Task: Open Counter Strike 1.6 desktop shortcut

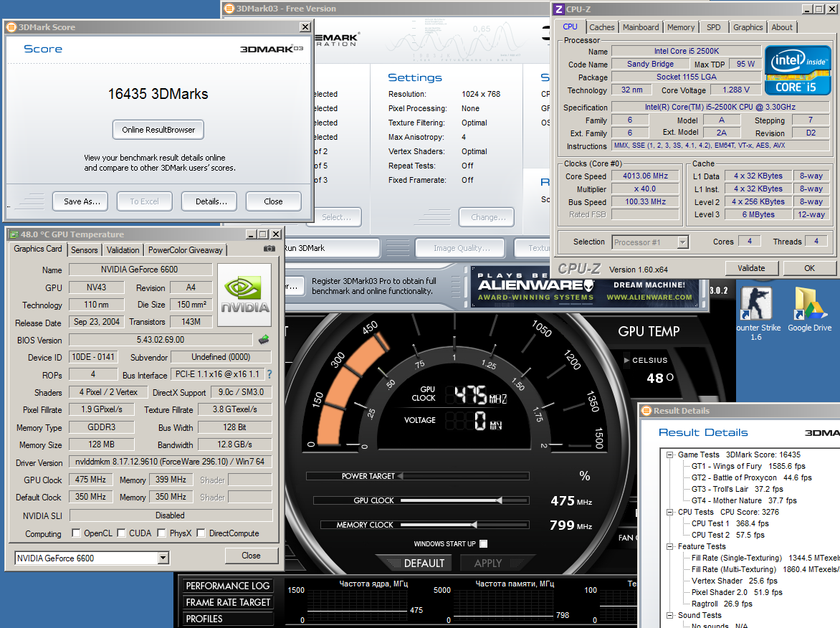Action: pos(756,314)
